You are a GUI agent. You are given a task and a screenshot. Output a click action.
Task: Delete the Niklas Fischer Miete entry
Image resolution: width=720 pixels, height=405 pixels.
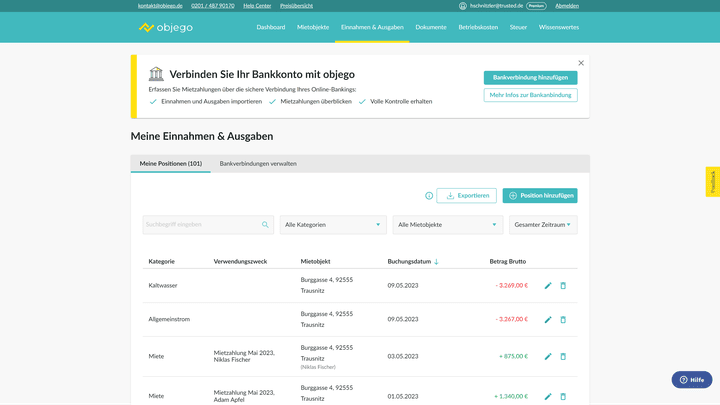click(563, 356)
